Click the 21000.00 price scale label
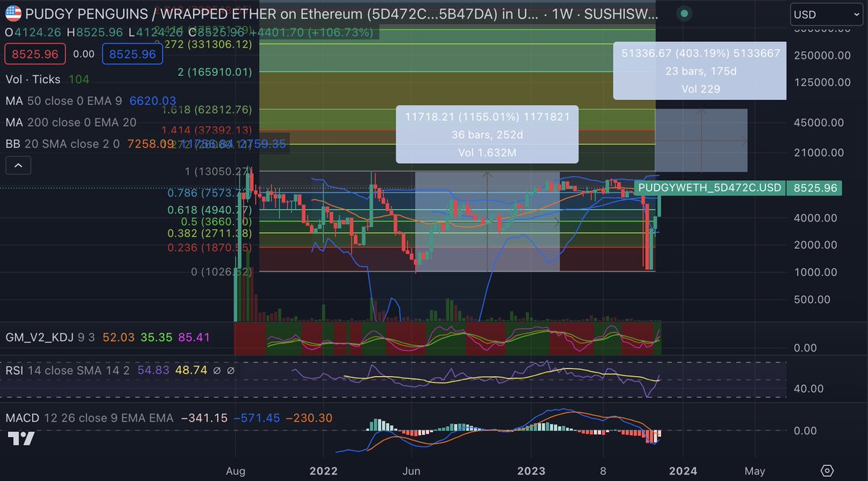The width and height of the screenshot is (868, 481). pos(818,152)
